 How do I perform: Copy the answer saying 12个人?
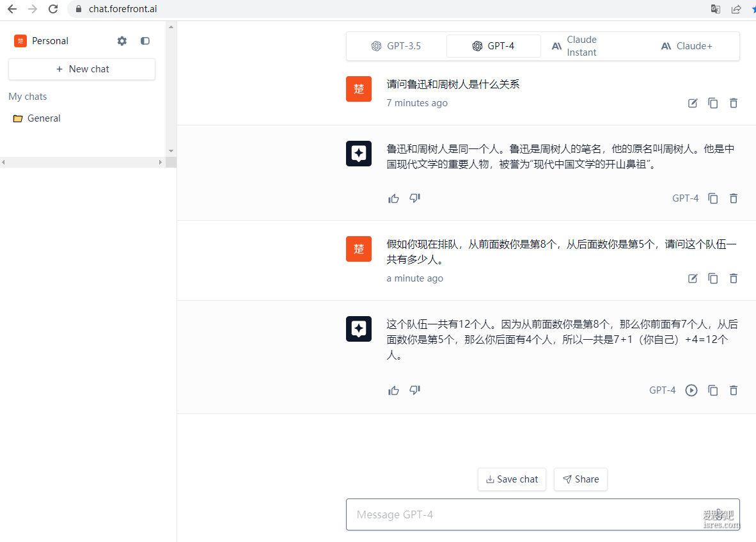(x=713, y=390)
